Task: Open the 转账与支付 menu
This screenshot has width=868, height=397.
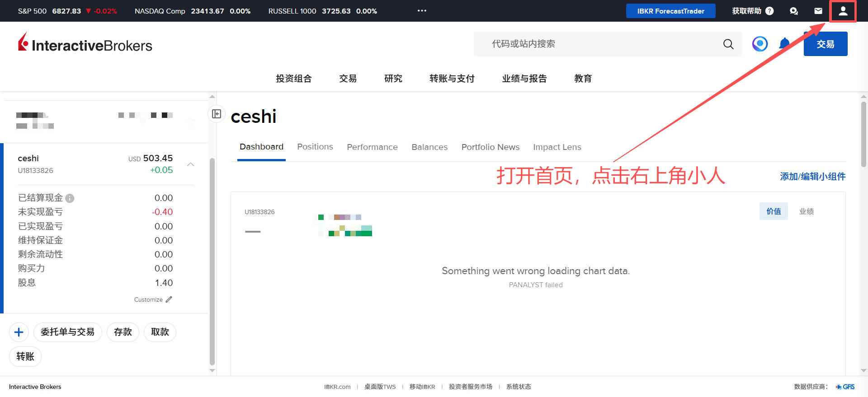Action: pyautogui.click(x=452, y=79)
